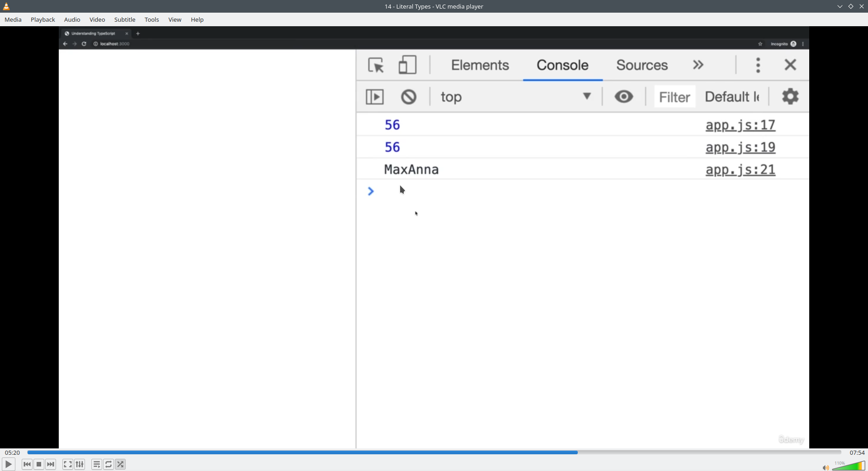868x471 pixels.
Task: Toggle loop repeat mode
Action: coord(108,464)
